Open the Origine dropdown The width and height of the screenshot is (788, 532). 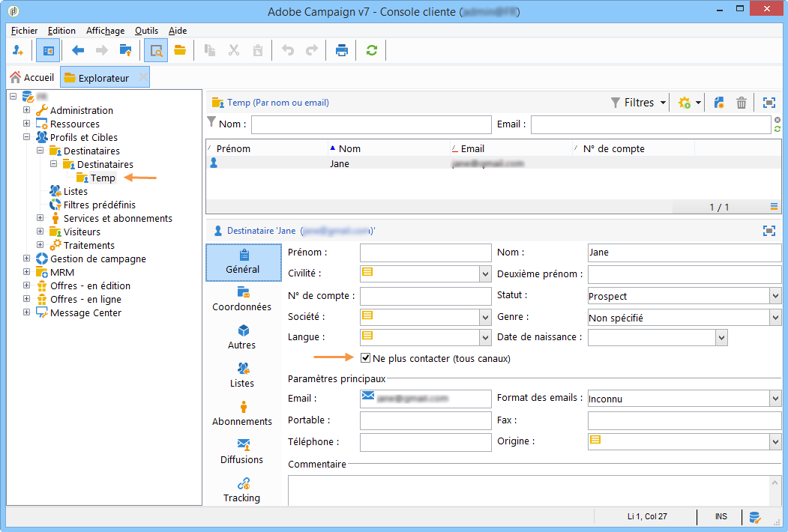[775, 442]
